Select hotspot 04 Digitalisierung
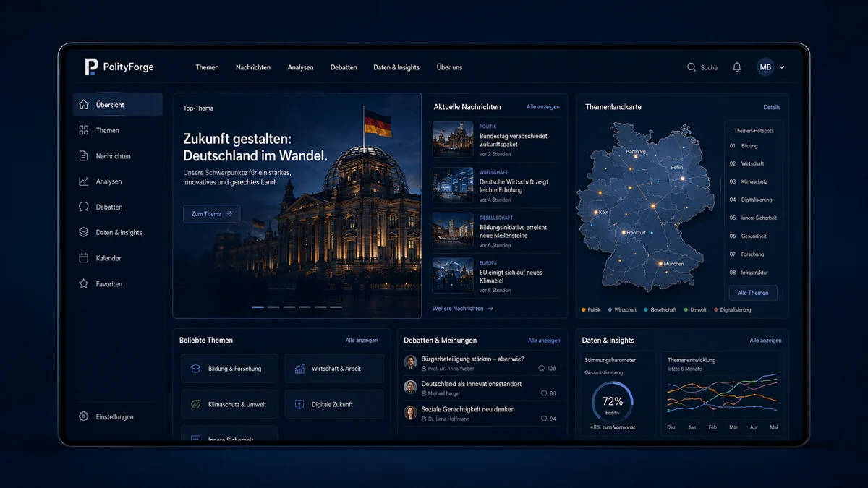This screenshot has width=868, height=488. [x=752, y=200]
